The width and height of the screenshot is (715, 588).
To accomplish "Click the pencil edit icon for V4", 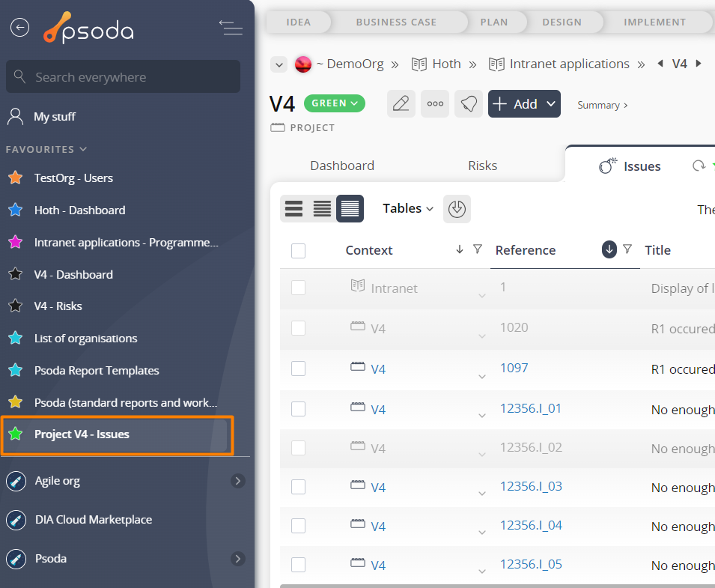I will click(401, 103).
